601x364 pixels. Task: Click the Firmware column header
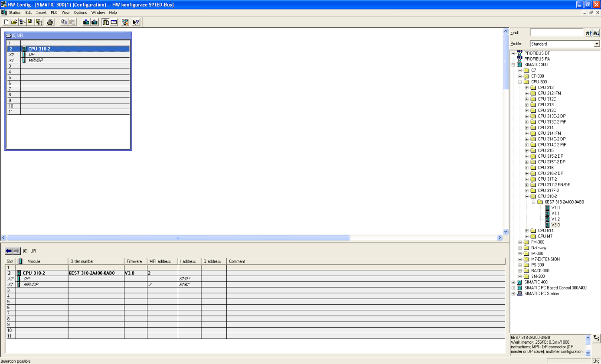[136, 261]
